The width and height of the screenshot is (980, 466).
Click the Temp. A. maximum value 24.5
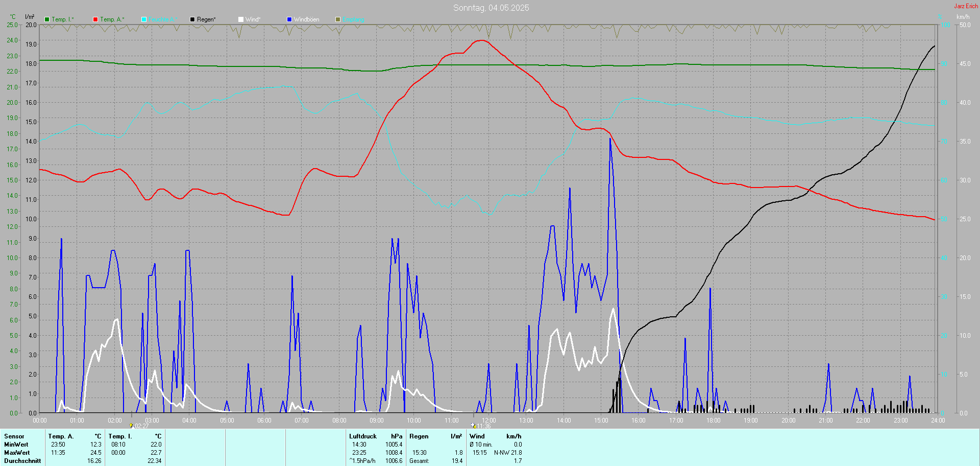click(x=96, y=453)
